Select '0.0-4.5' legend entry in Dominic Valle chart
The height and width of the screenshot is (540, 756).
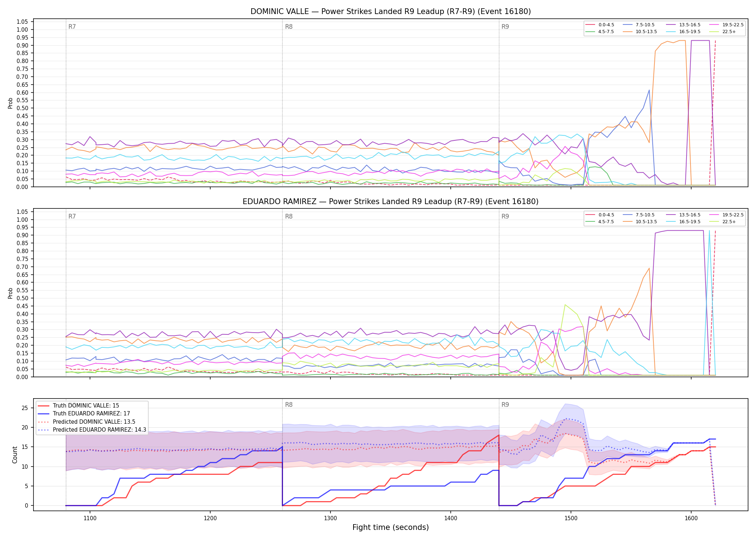(x=600, y=25)
